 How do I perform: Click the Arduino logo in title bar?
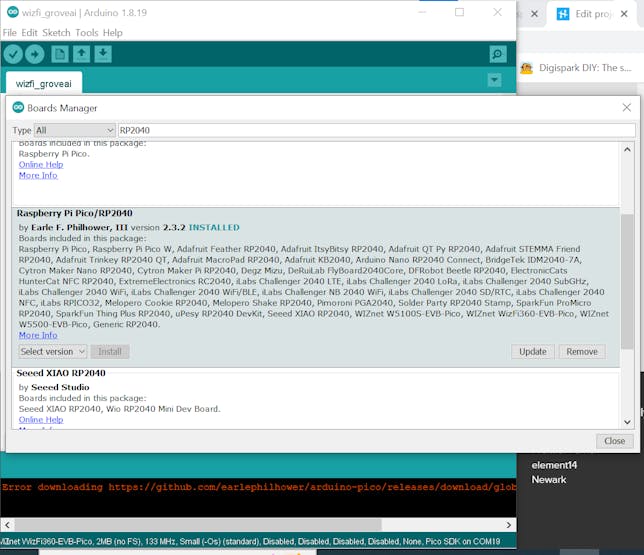13,12
